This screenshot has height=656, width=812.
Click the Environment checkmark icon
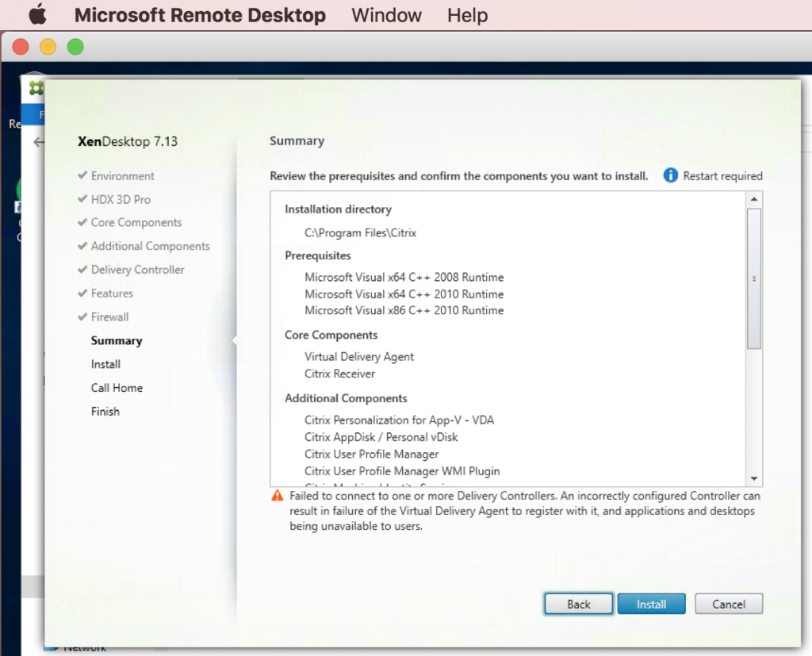(x=82, y=175)
